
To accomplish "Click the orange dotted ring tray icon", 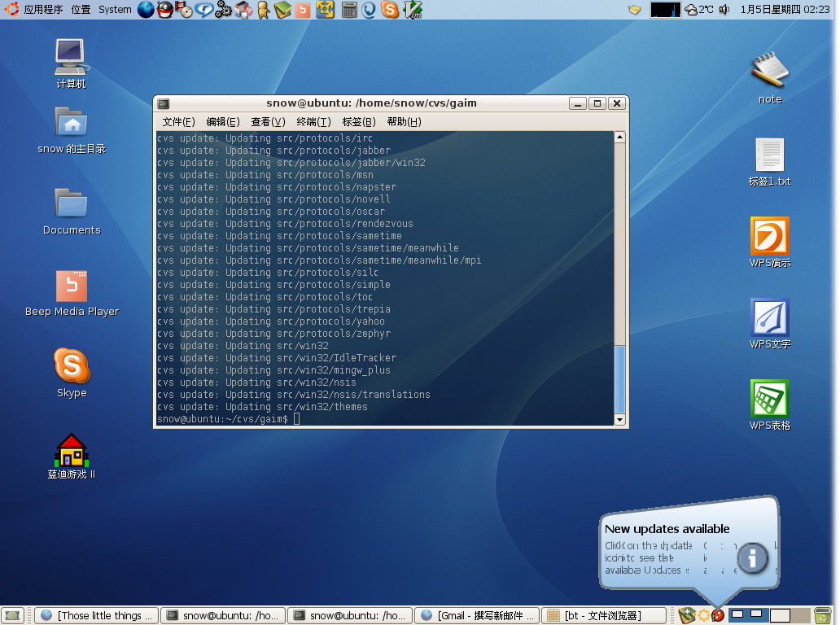I will coord(704,616).
